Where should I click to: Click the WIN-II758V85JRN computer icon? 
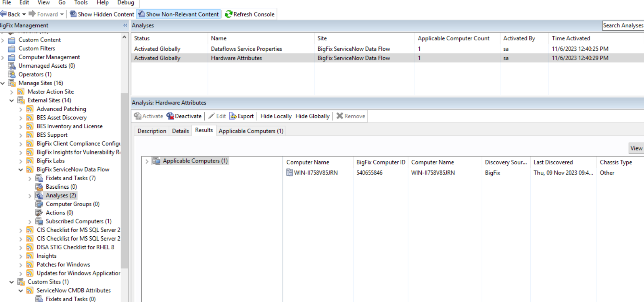290,173
